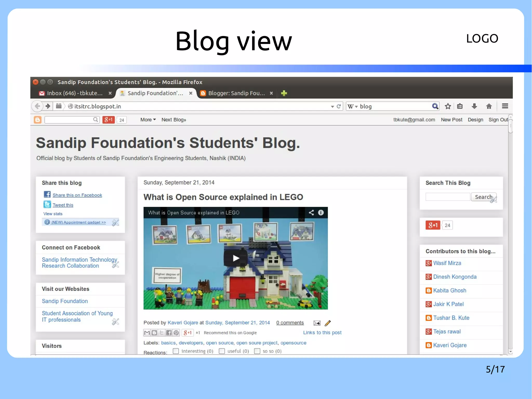Open post title What is Open Source explained
The image size is (532, 399).
(223, 197)
